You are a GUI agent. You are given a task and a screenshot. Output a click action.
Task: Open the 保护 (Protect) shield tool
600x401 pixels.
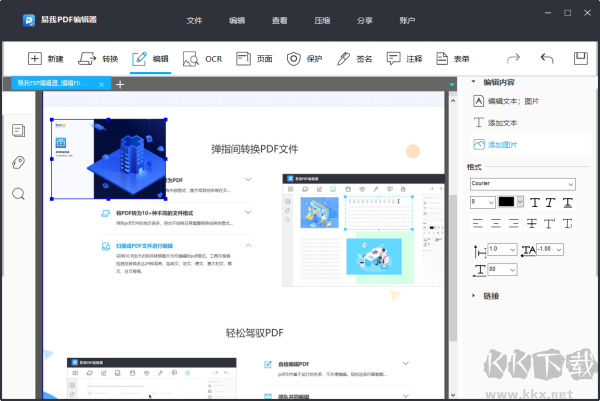(305, 59)
